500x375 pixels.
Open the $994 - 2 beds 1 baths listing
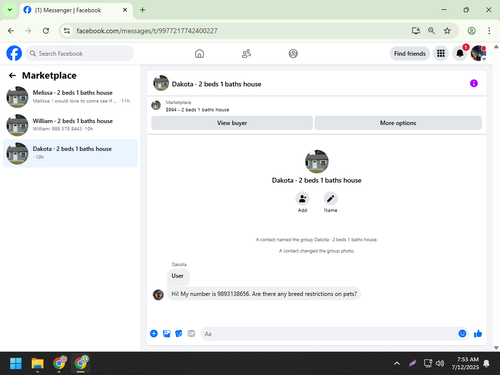(x=197, y=110)
